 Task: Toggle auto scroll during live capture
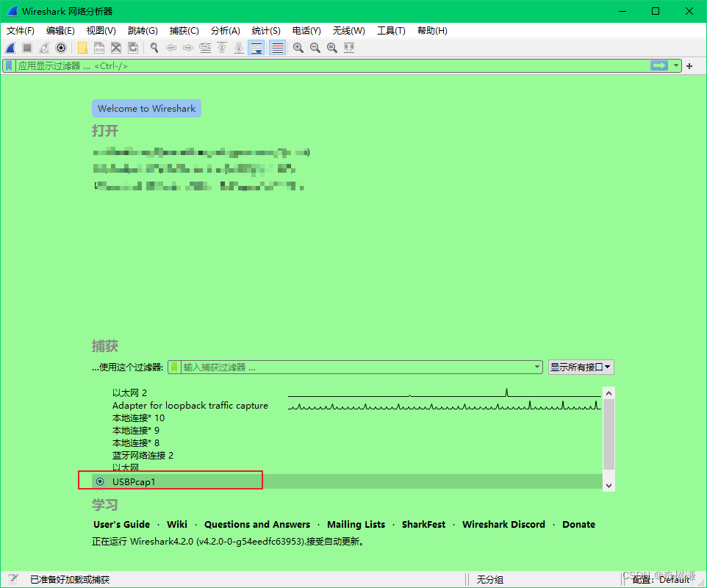point(256,48)
